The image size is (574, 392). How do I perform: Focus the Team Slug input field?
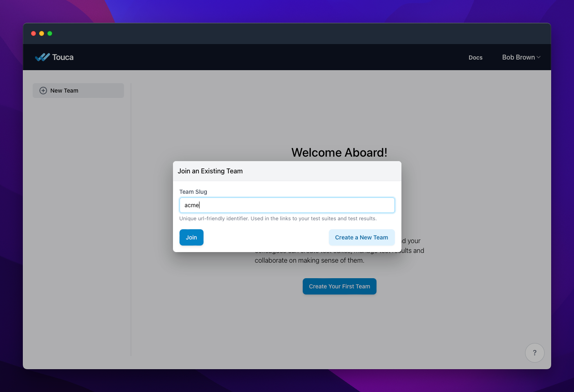click(x=287, y=205)
